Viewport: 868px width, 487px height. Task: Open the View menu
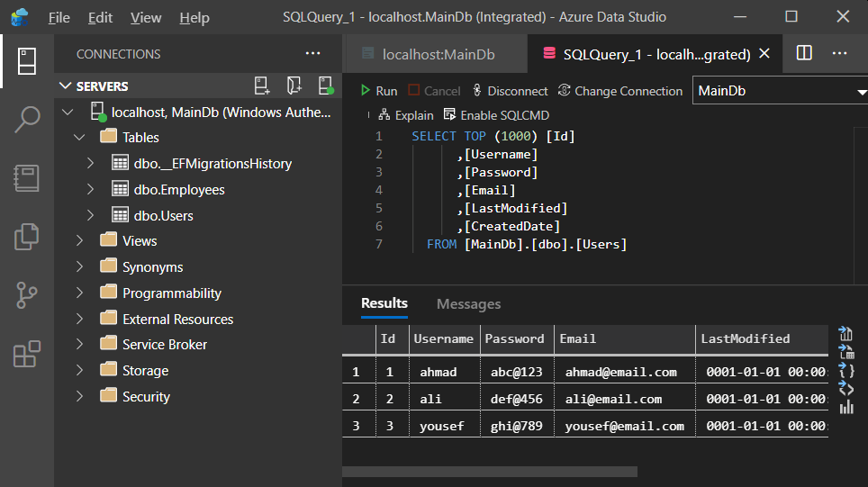point(146,18)
